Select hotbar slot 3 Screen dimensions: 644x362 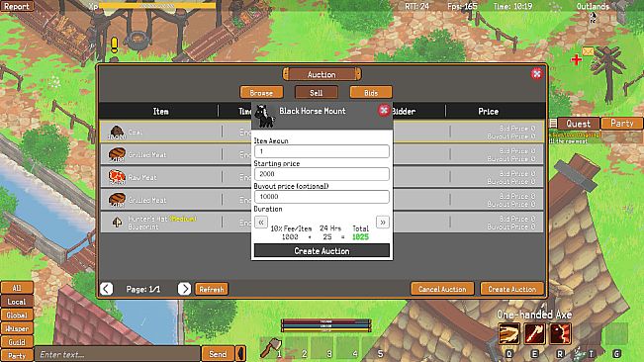coord(322,347)
